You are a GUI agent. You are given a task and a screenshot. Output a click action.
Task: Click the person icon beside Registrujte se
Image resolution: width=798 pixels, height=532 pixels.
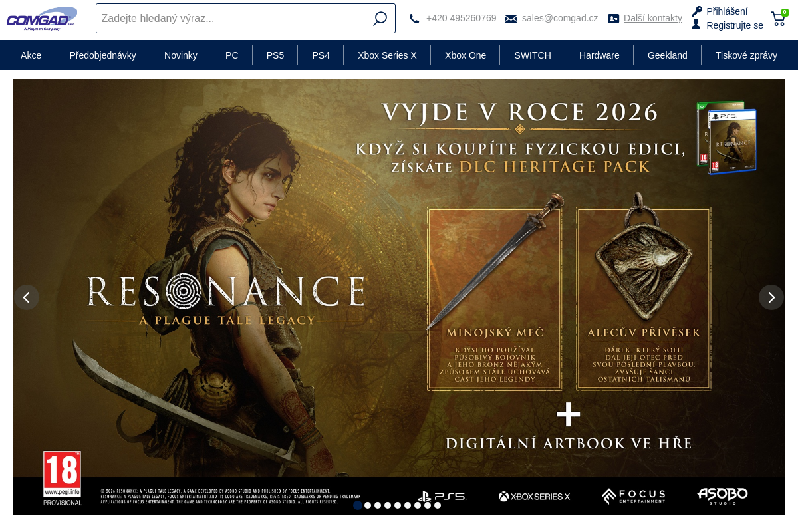[x=696, y=25]
